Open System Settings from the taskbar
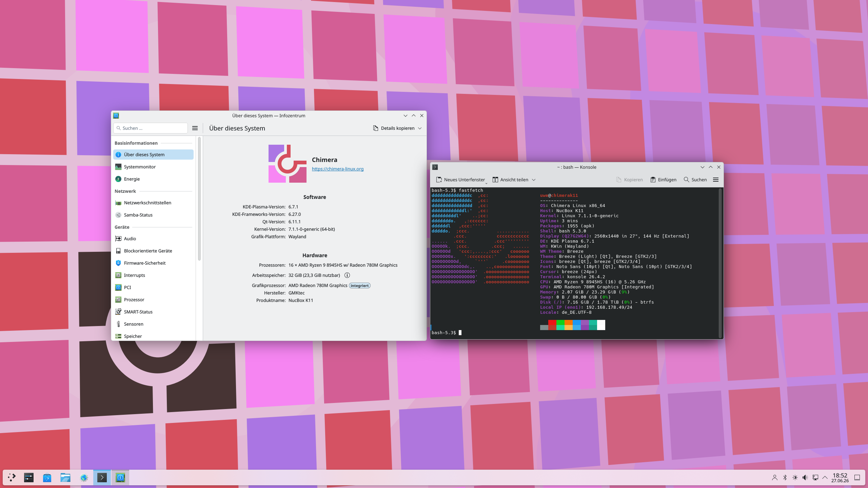The width and height of the screenshot is (868, 488). [x=29, y=477]
